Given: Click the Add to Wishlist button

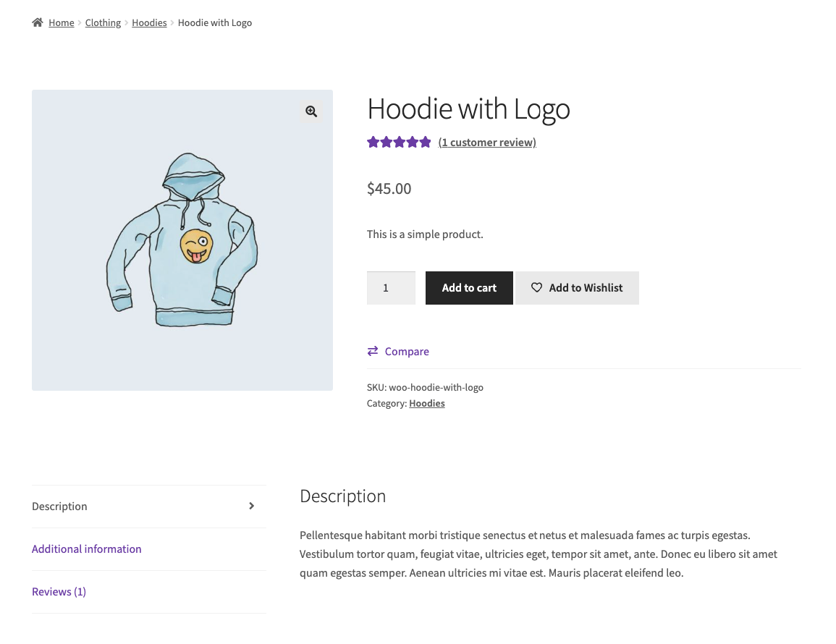Looking at the screenshot, I should click(577, 288).
